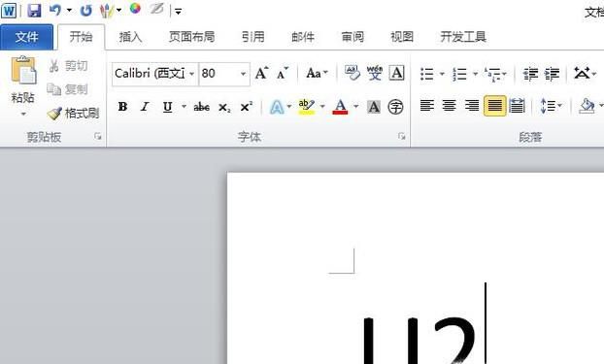Screen dimensions: 604x364
Task: Click the clear formatting icon
Action: click(352, 73)
